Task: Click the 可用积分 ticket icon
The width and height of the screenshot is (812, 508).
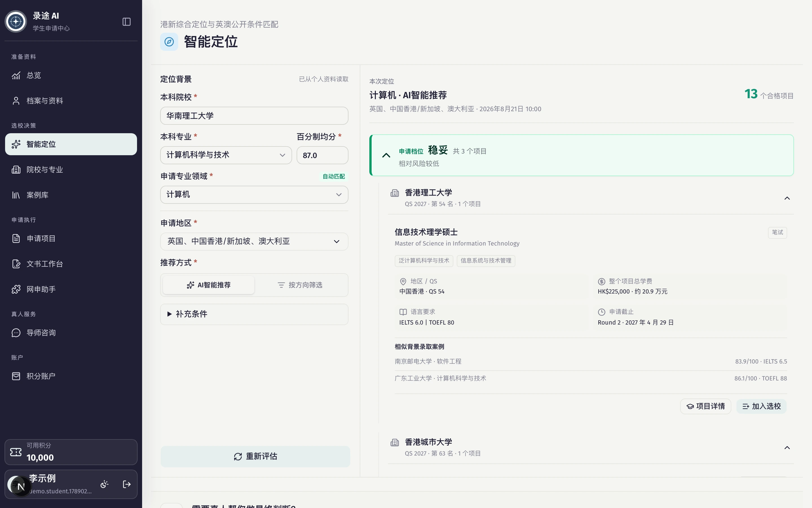Action: click(16, 452)
